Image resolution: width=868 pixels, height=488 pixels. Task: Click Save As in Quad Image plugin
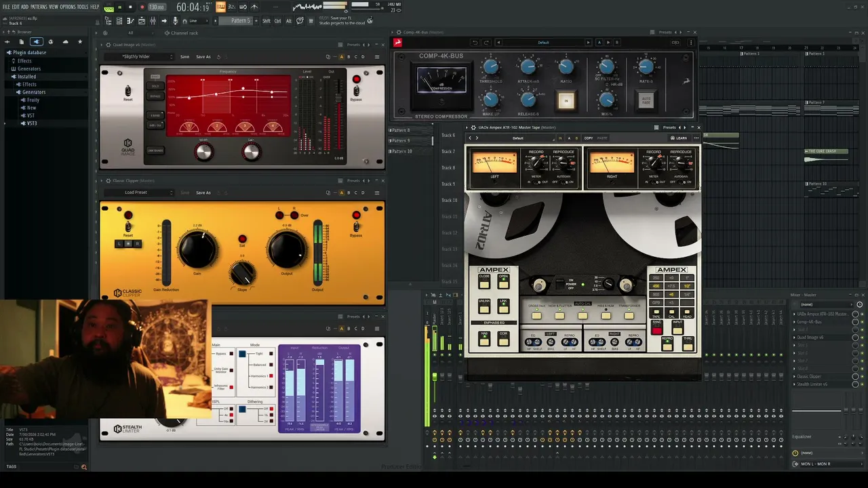point(203,57)
